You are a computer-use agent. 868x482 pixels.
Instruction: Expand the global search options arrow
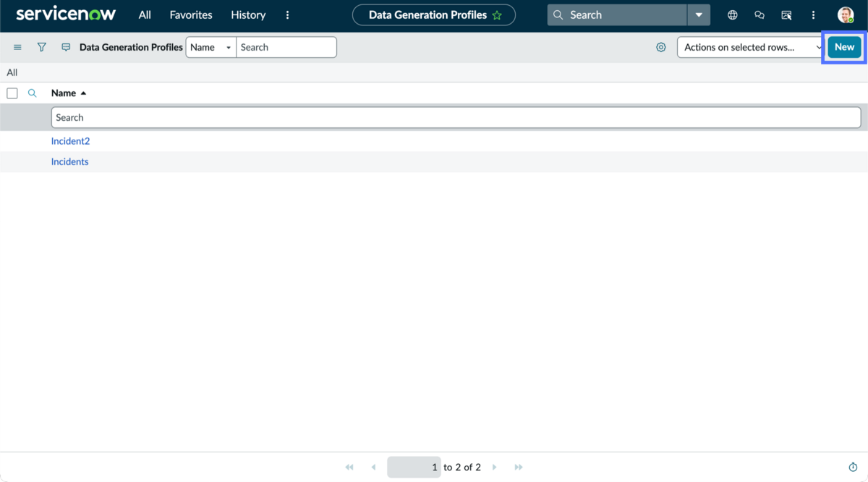(x=699, y=15)
